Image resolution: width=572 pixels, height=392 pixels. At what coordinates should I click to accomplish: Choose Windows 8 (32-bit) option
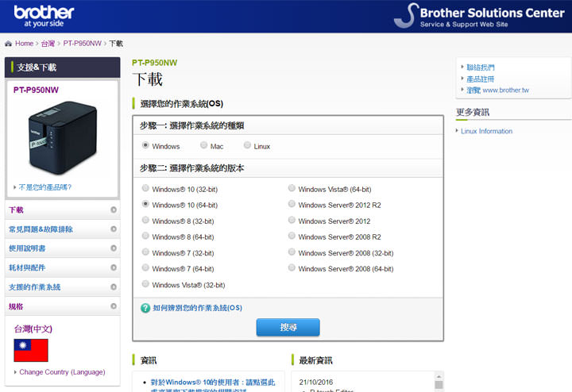[145, 220]
